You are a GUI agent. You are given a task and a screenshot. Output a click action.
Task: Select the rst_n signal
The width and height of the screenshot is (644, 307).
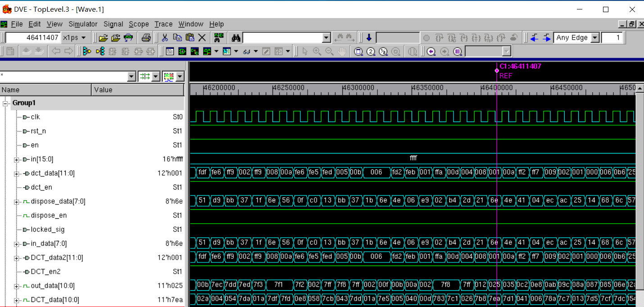tap(38, 131)
